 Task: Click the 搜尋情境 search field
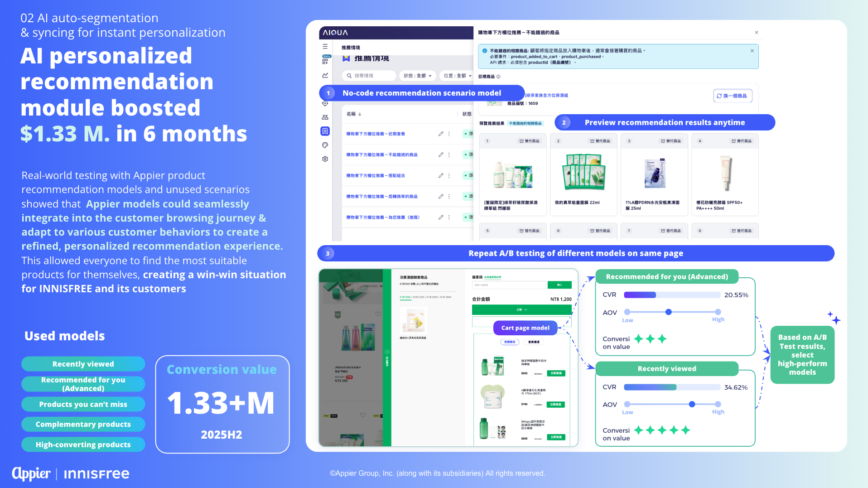point(369,76)
